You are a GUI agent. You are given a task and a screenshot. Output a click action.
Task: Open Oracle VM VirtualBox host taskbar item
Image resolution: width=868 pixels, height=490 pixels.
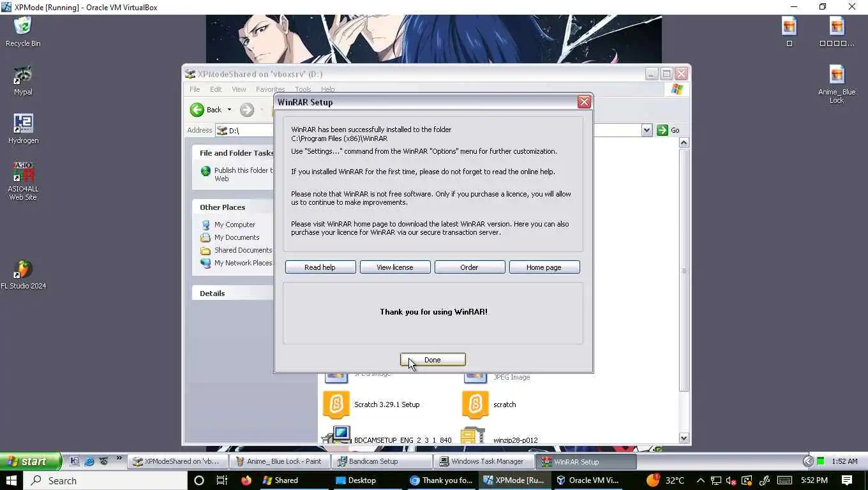587,480
